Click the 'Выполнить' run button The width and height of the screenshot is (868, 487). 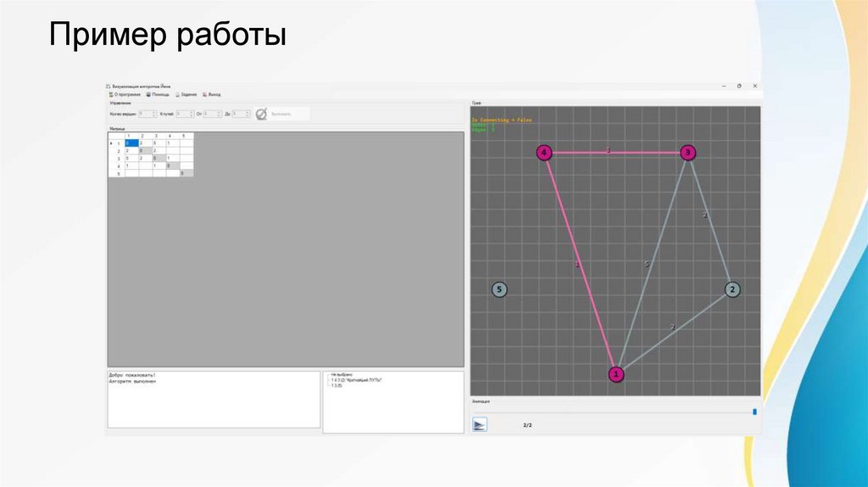pyautogui.click(x=283, y=114)
